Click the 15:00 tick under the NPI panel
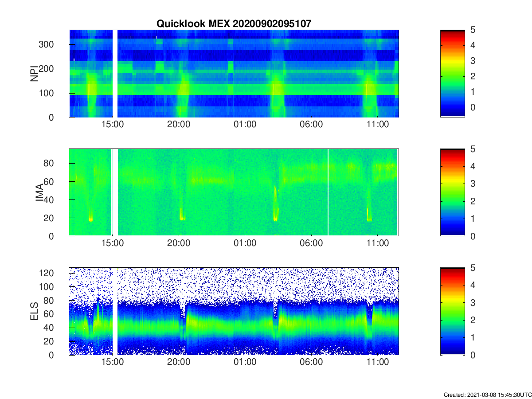The image size is (532, 399). coord(113,125)
